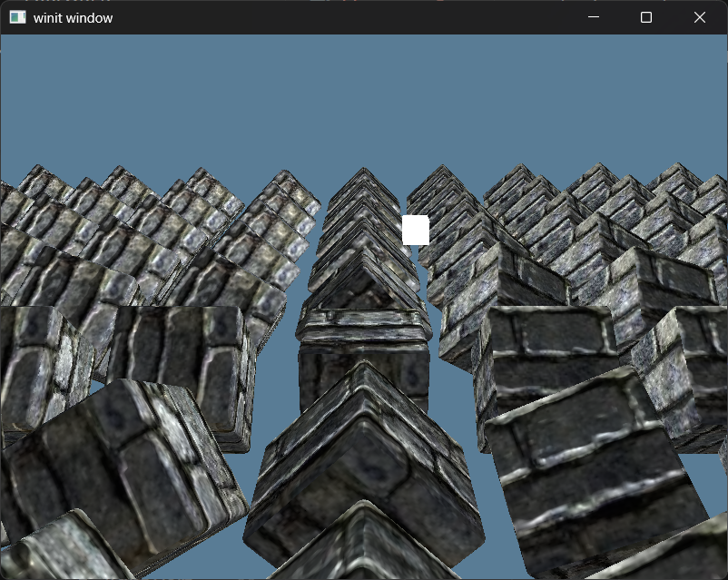
Task: Select the white light cube
Action: (x=416, y=230)
